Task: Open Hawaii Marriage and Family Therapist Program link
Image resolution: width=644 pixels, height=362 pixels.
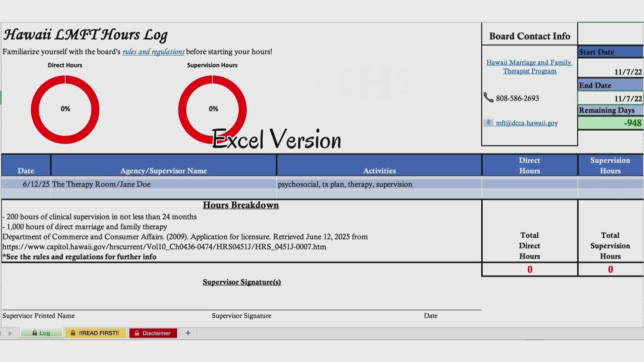Action: (529, 67)
